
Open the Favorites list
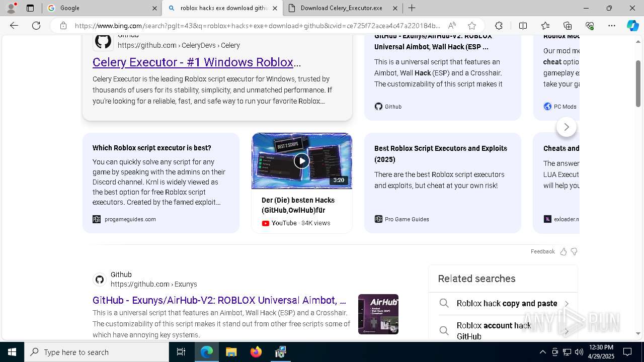(545, 26)
